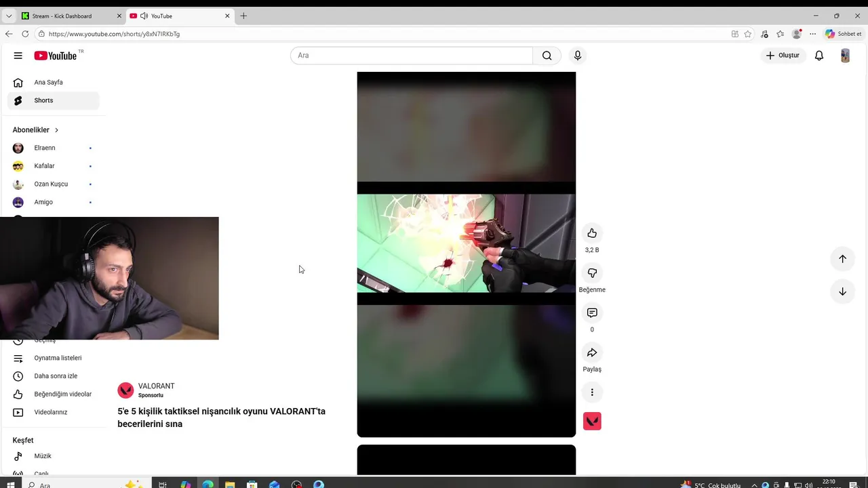Open the three-dot more options on the Short
The width and height of the screenshot is (868, 488).
click(x=592, y=392)
